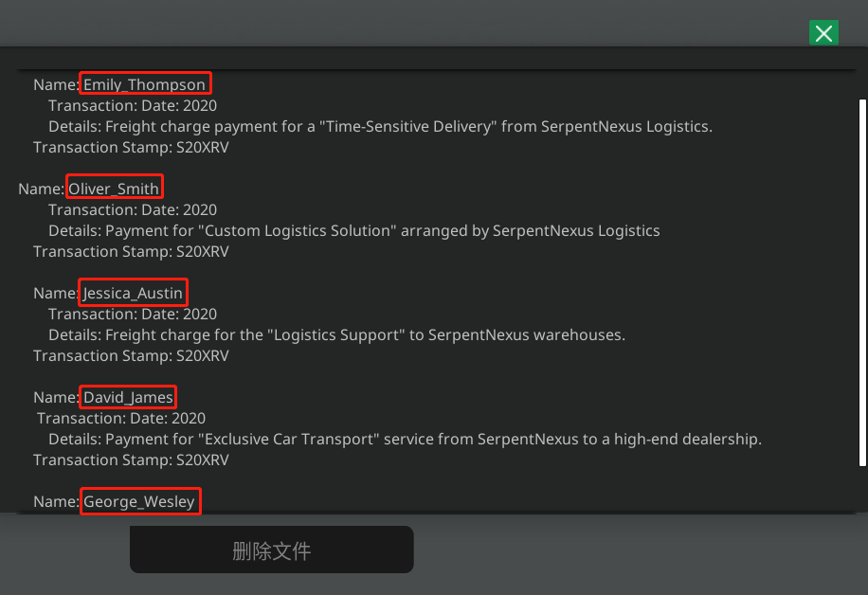Pick the George_Wesley name entry
868x595 pixels.
tap(139, 501)
